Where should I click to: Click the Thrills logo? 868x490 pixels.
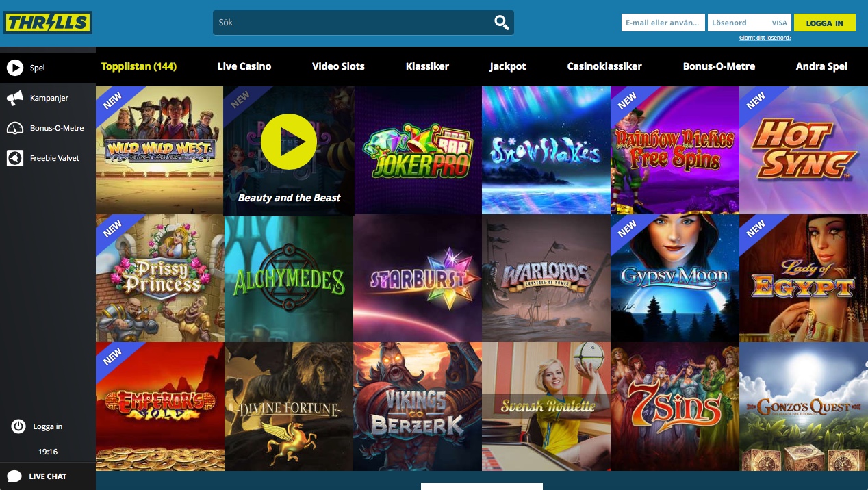47,23
